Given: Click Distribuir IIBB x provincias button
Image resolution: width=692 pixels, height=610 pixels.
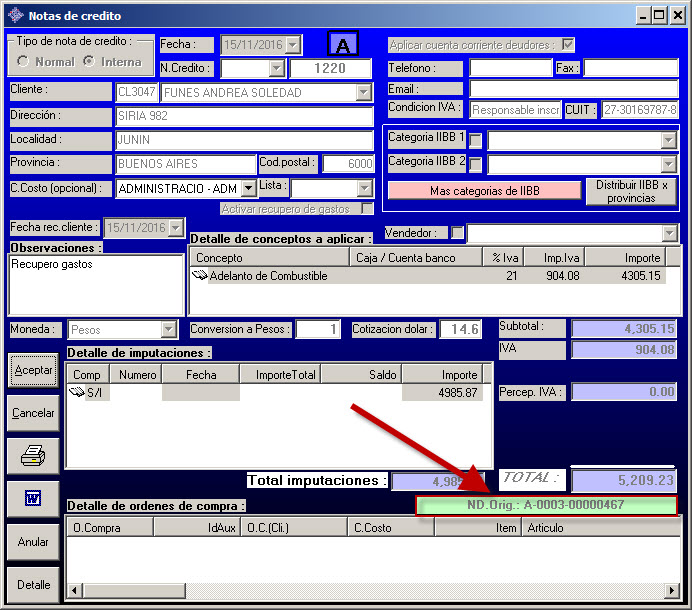Looking at the screenshot, I should (x=631, y=191).
